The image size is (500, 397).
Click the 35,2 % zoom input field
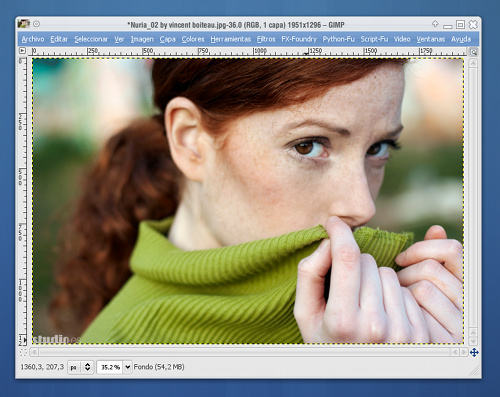click(110, 367)
